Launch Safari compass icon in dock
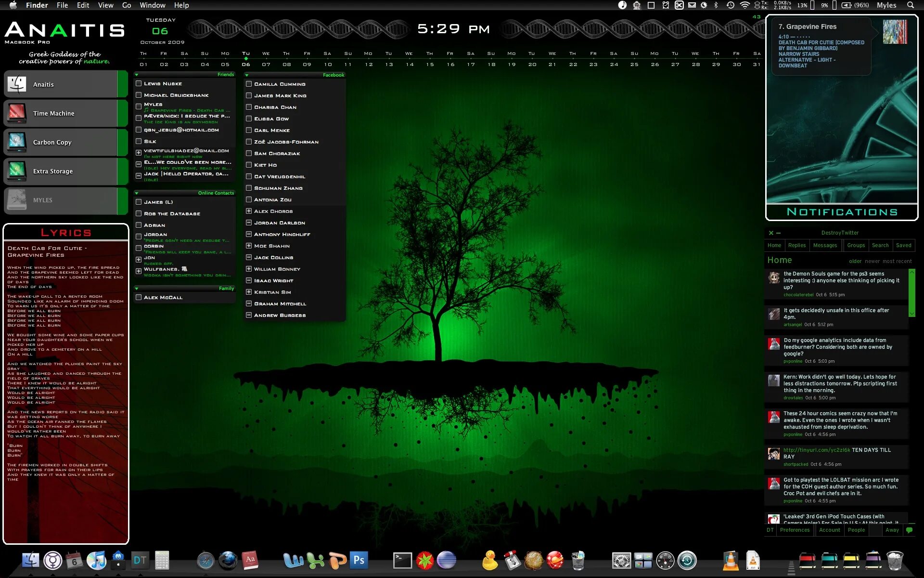The width and height of the screenshot is (924, 578). click(205, 561)
